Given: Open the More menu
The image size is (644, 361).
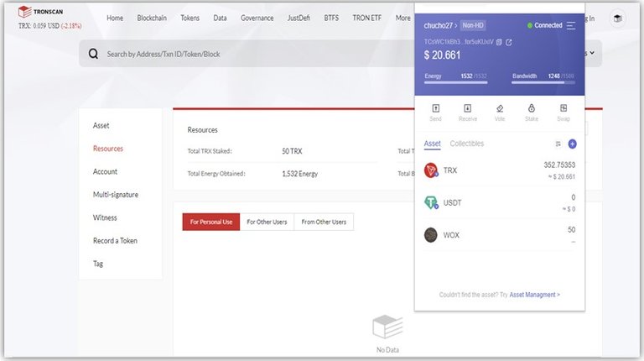Looking at the screenshot, I should 402,18.
